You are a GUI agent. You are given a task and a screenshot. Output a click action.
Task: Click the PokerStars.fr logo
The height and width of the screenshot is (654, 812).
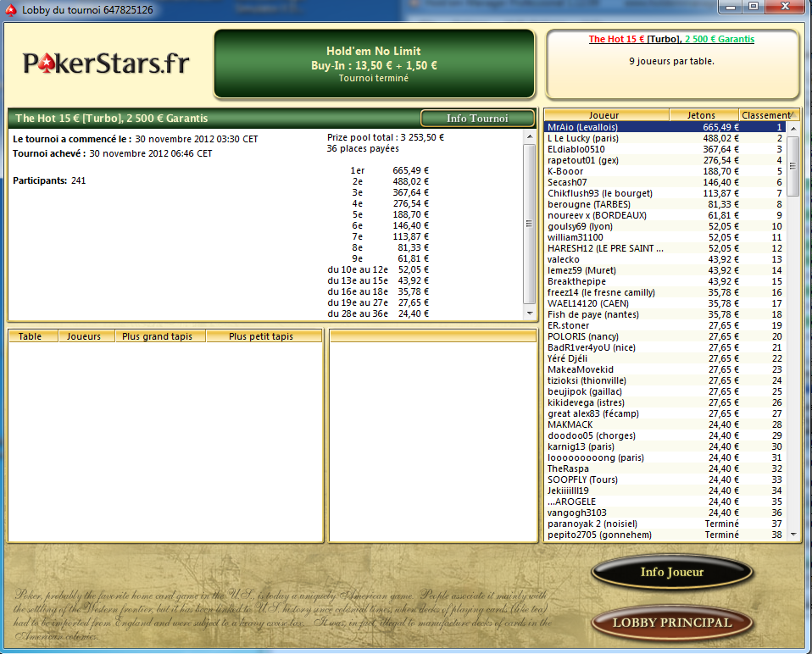(x=106, y=64)
